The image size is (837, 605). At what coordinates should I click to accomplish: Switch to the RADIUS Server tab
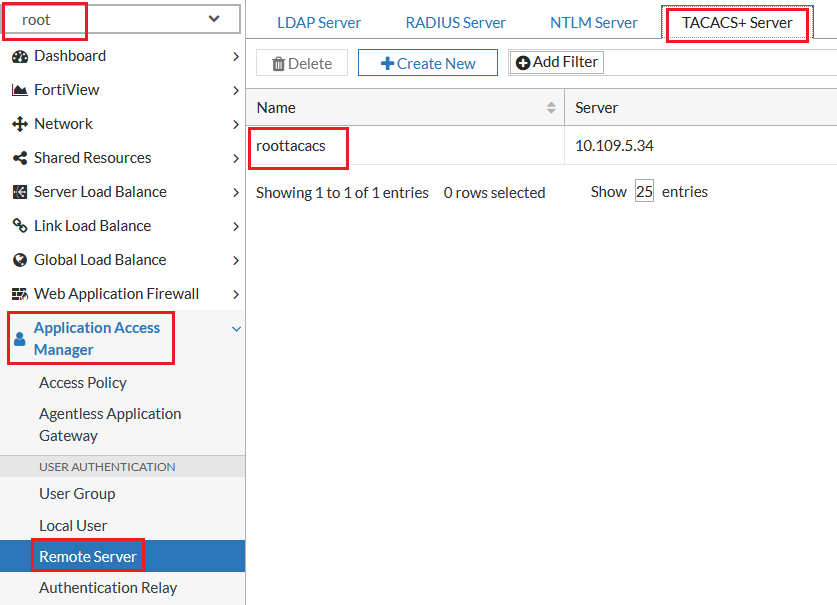pos(455,23)
